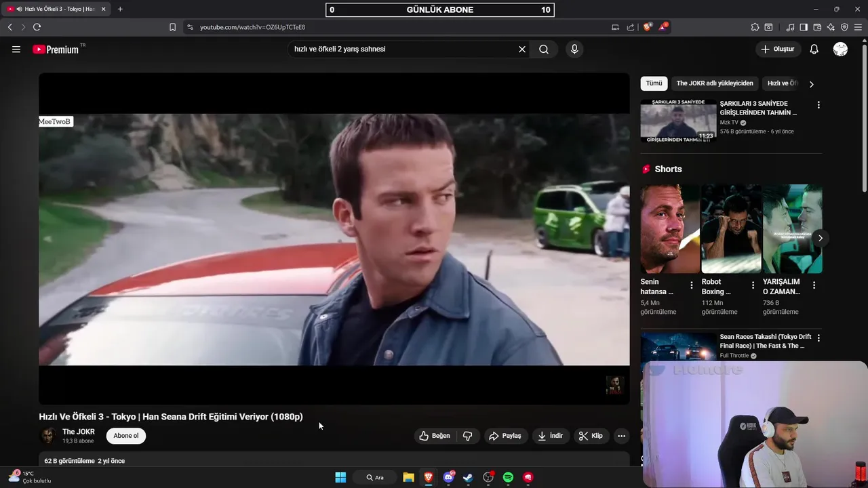The image size is (868, 488).
Task: Open Brave Rewards triangle icon
Action: (663, 27)
